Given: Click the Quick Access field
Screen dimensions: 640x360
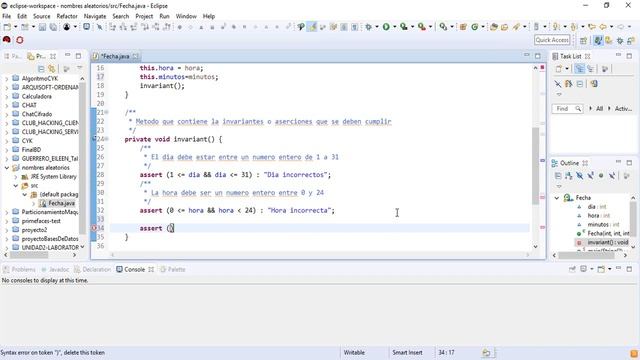Looking at the screenshot, I should 552,40.
